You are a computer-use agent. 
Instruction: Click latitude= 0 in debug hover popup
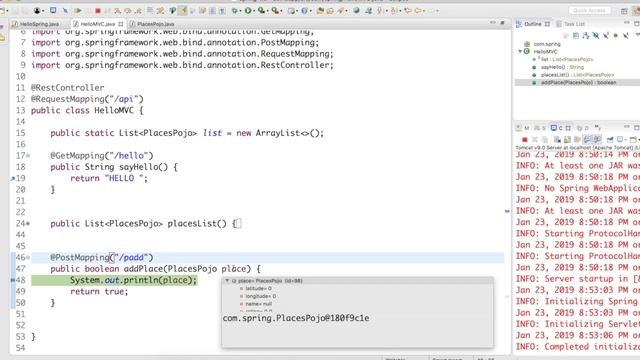pyautogui.click(x=258, y=289)
